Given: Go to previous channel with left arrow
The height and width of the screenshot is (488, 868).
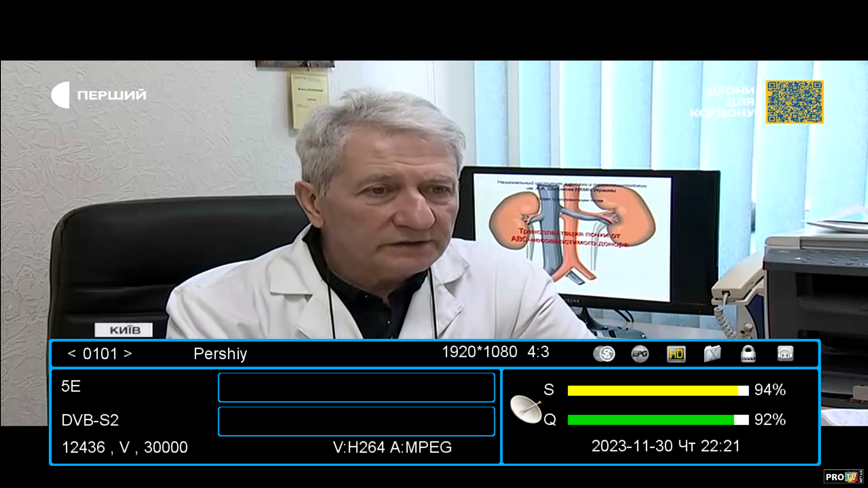Looking at the screenshot, I should coord(71,354).
